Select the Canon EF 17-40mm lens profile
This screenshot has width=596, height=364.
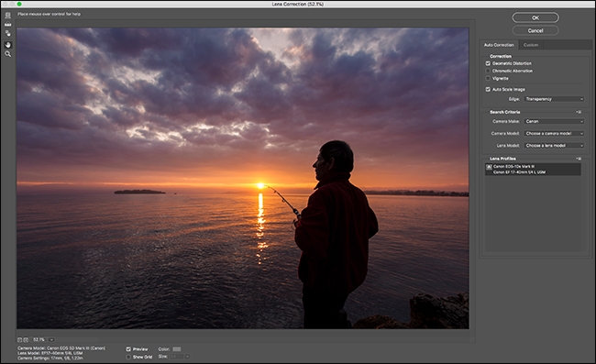[x=533, y=170]
